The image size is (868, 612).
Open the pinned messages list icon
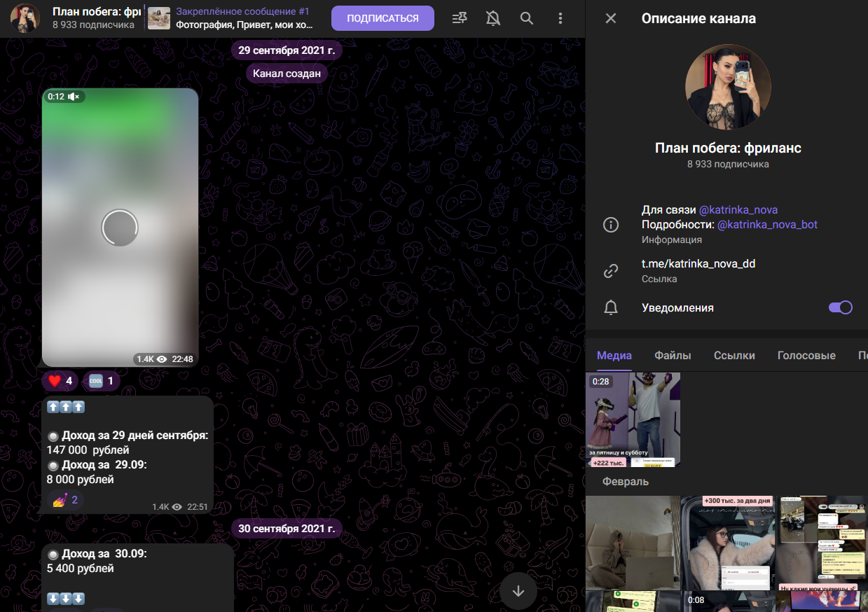coord(460,18)
